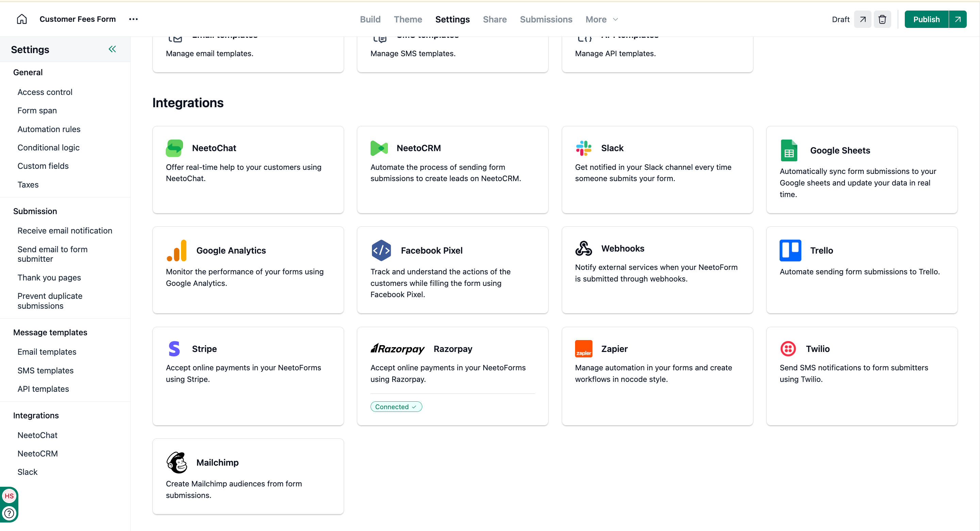Collapse the Settings sidebar
The height and width of the screenshot is (531, 980).
[112, 49]
